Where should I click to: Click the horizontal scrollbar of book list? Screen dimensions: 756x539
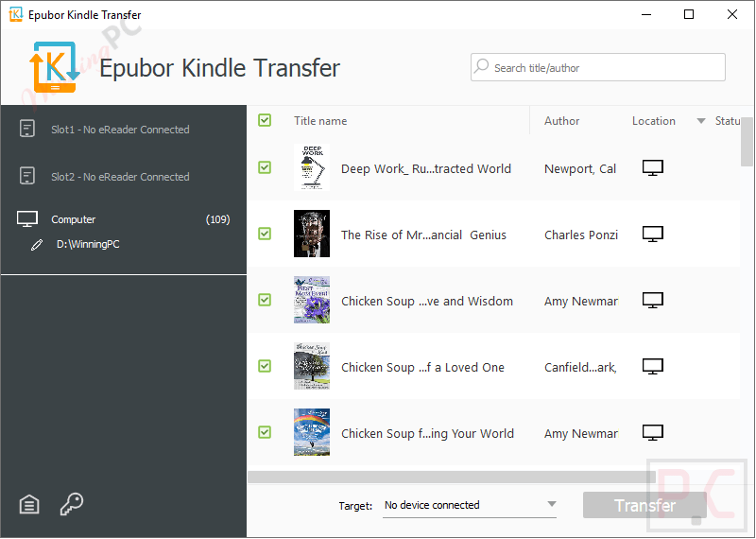tap(452, 477)
